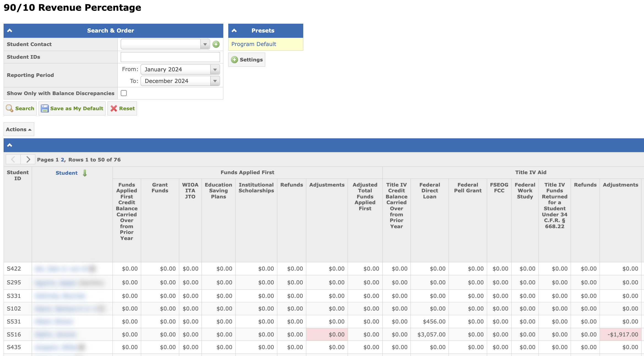
Task: Go to next page with right arrow
Action: [x=28, y=159]
